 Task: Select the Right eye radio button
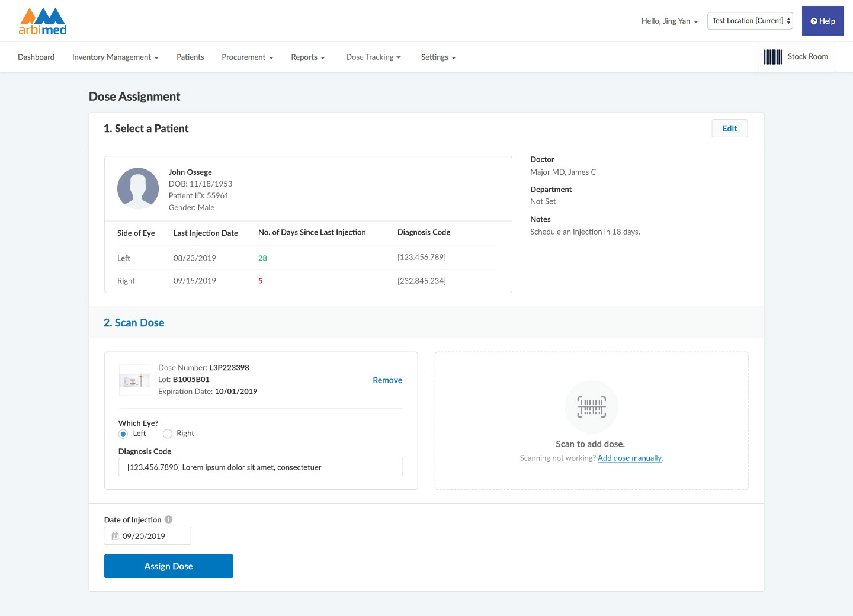[168, 434]
